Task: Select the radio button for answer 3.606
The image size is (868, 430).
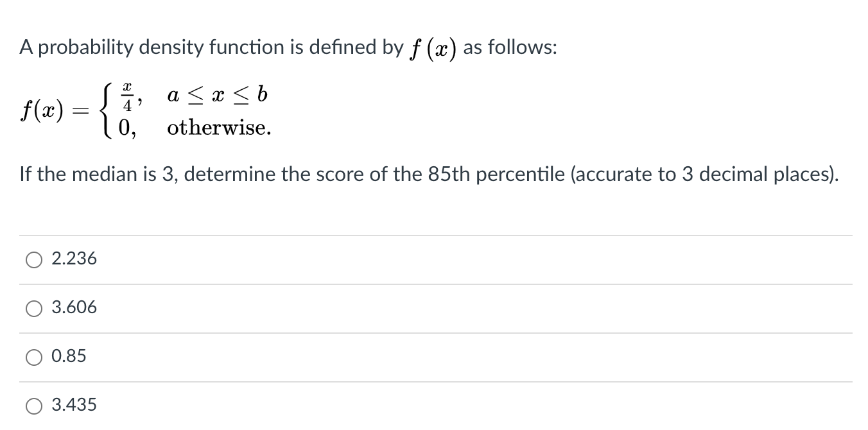Action: click(33, 308)
